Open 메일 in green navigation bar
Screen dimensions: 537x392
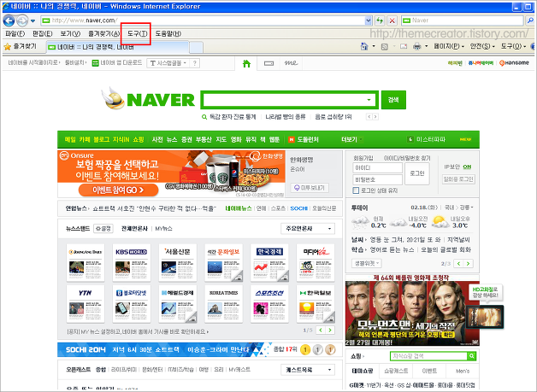[70, 139]
